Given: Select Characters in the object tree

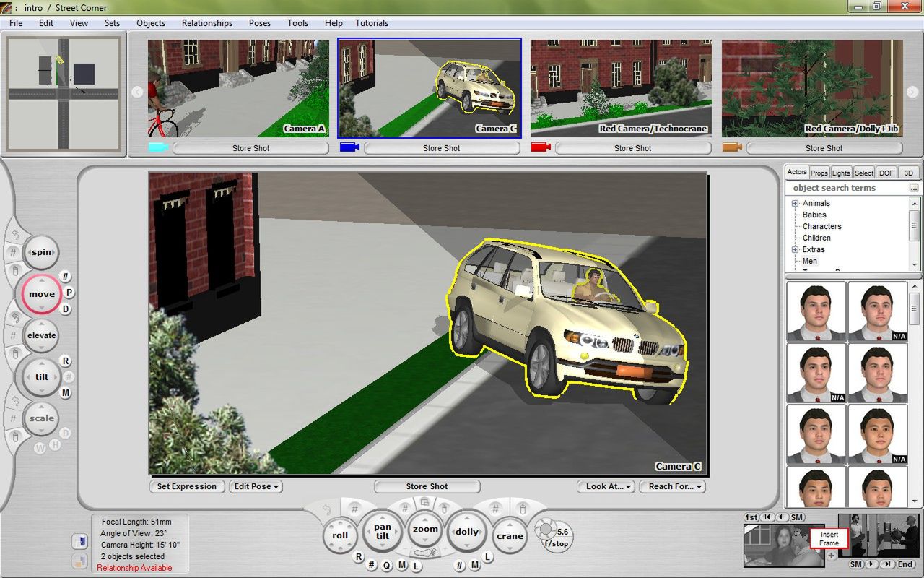Looking at the screenshot, I should coord(821,226).
